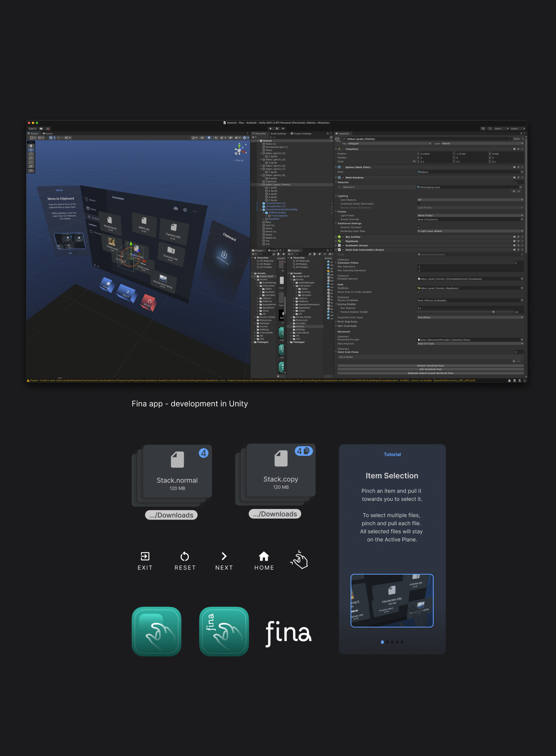Click Add HandGrab Pose button

(x=431, y=369)
